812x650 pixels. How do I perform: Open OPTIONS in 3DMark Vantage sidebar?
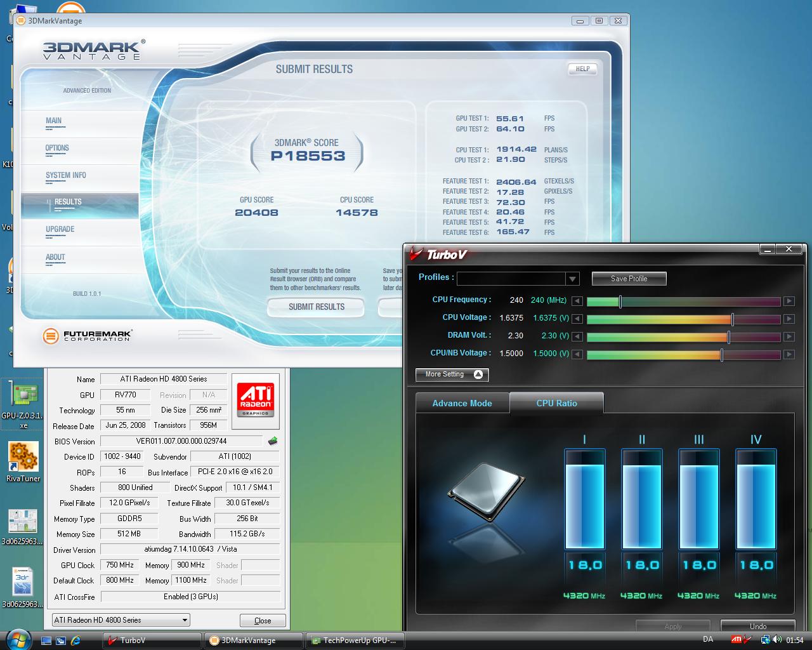(57, 148)
